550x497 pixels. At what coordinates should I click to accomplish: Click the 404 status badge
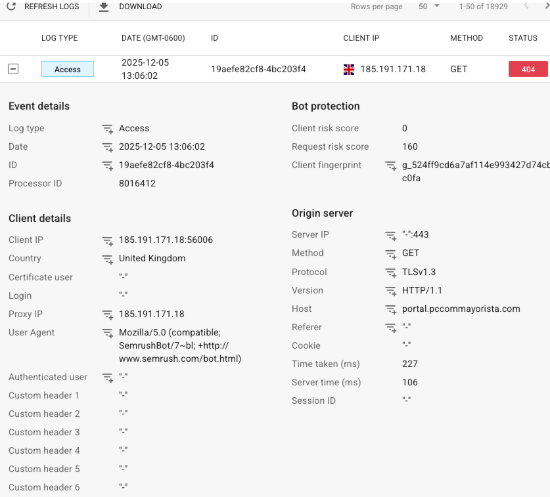point(528,69)
